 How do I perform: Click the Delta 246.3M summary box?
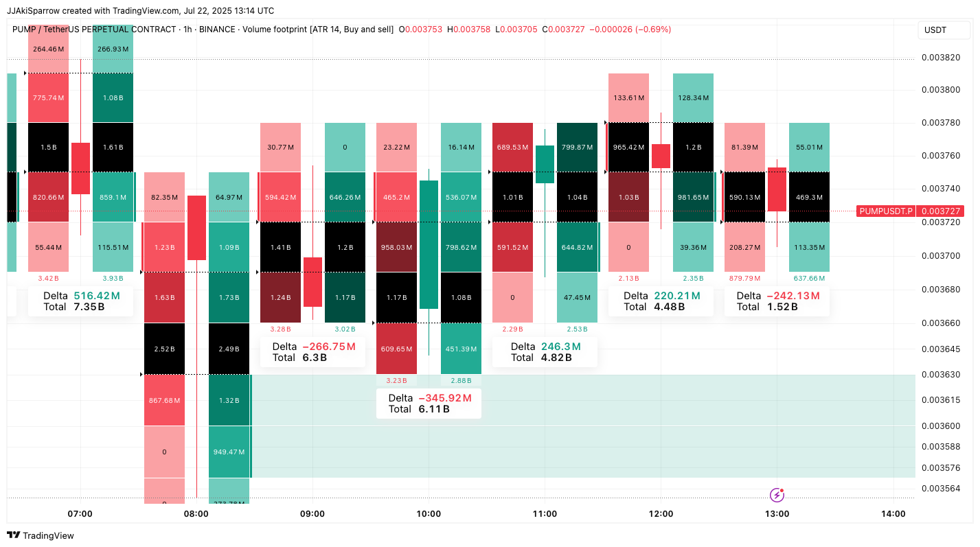click(x=545, y=352)
